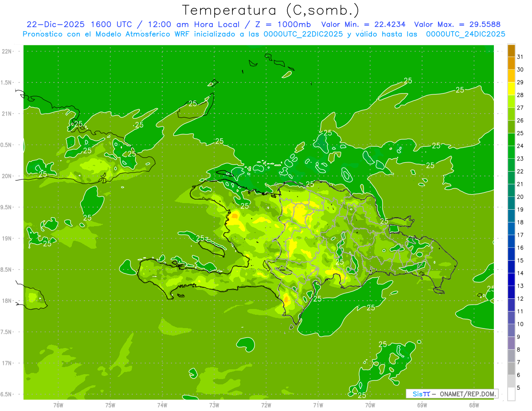Click the "73W" longitude axis label
Image resolution: width=532 pixels, height=411 pixels.
click(214, 405)
